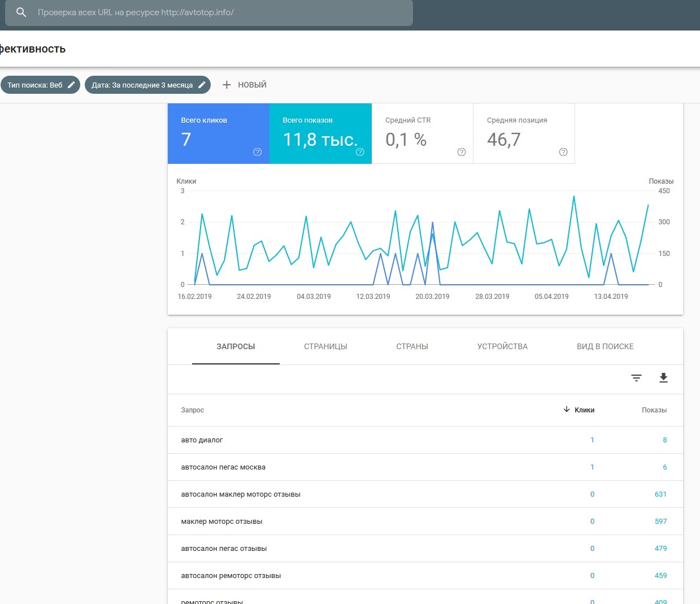Open help icon on total impressions card
Screen dimensions: 700x604
360,152
